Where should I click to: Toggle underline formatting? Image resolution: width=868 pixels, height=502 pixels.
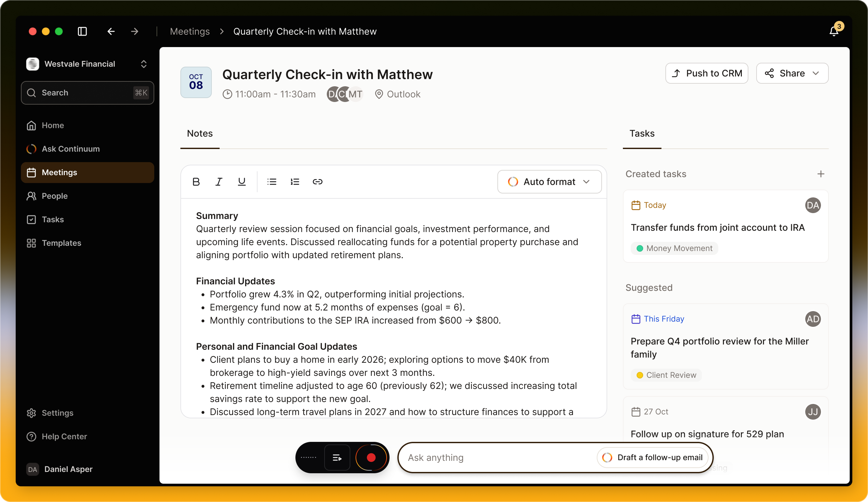tap(242, 182)
